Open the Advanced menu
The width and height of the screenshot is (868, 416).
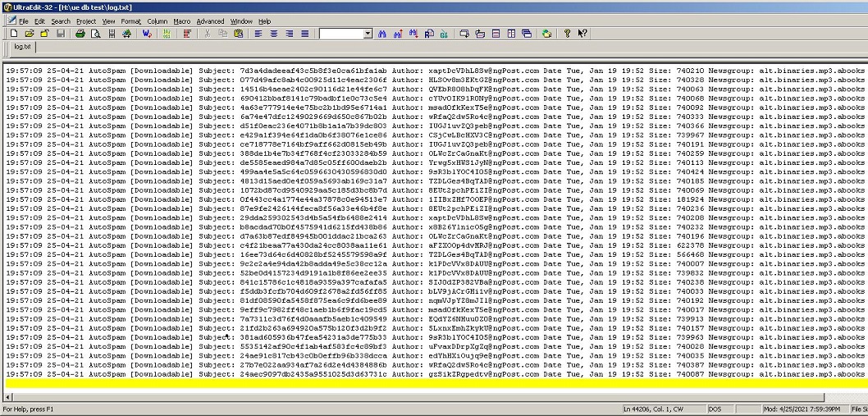coord(210,21)
